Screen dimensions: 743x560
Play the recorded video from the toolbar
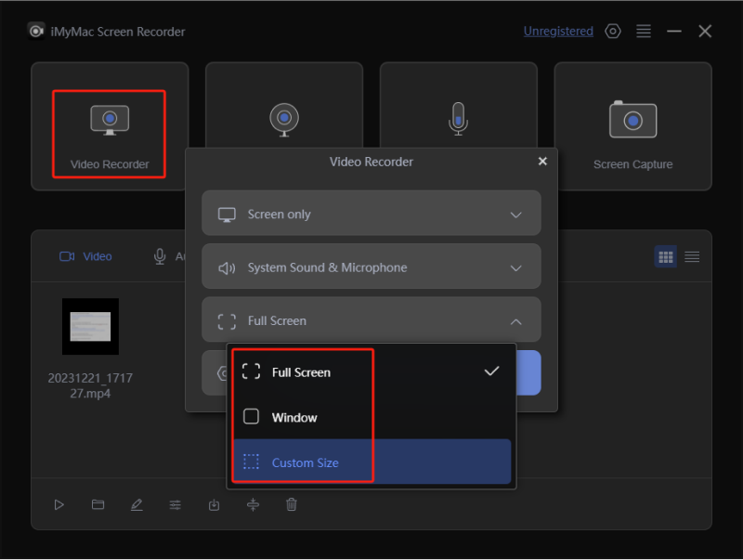click(59, 504)
